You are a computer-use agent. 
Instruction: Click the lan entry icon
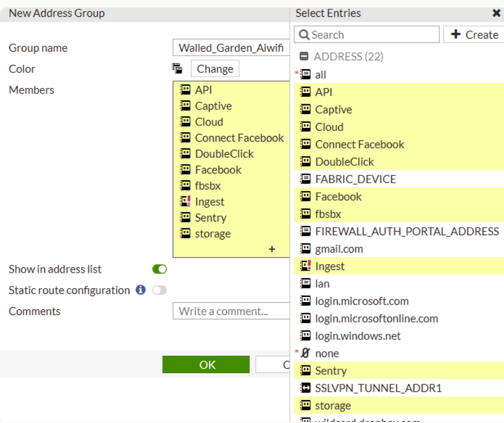306,283
